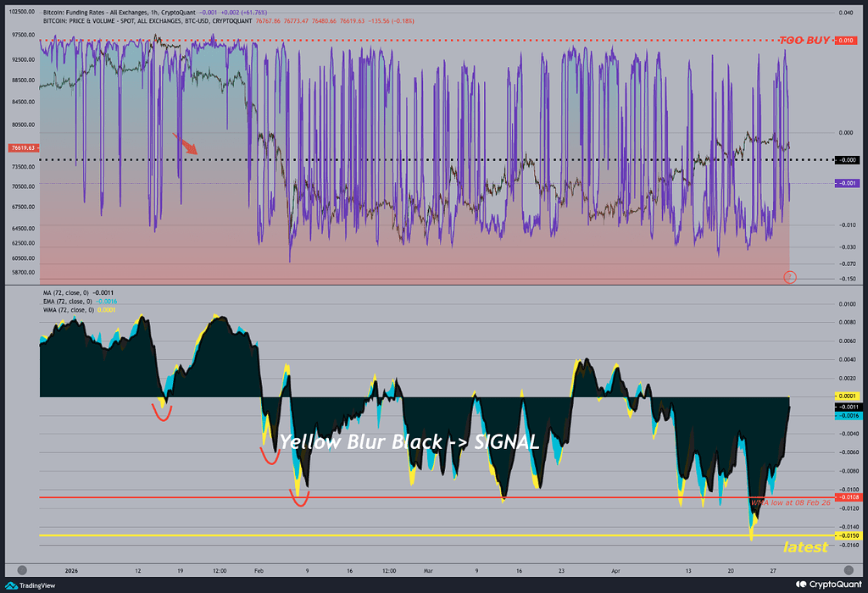Click the CryptoQuant logo
868x593 pixels.
click(828, 585)
